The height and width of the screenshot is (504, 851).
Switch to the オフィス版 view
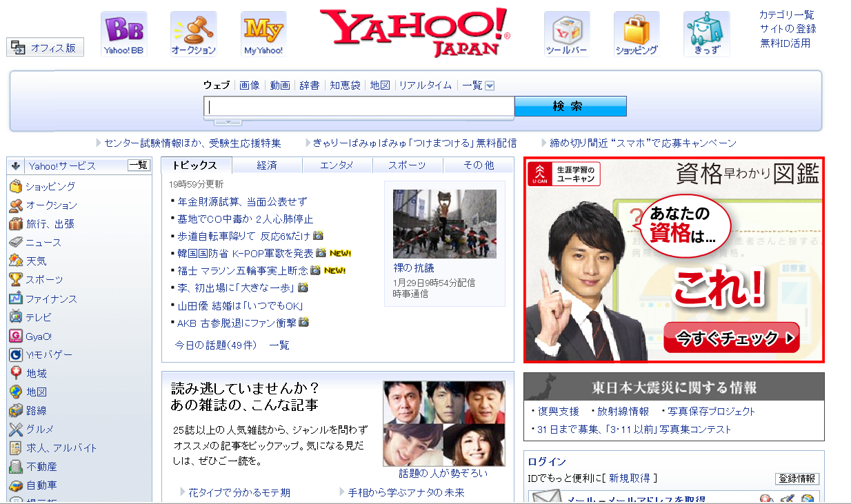(x=45, y=48)
